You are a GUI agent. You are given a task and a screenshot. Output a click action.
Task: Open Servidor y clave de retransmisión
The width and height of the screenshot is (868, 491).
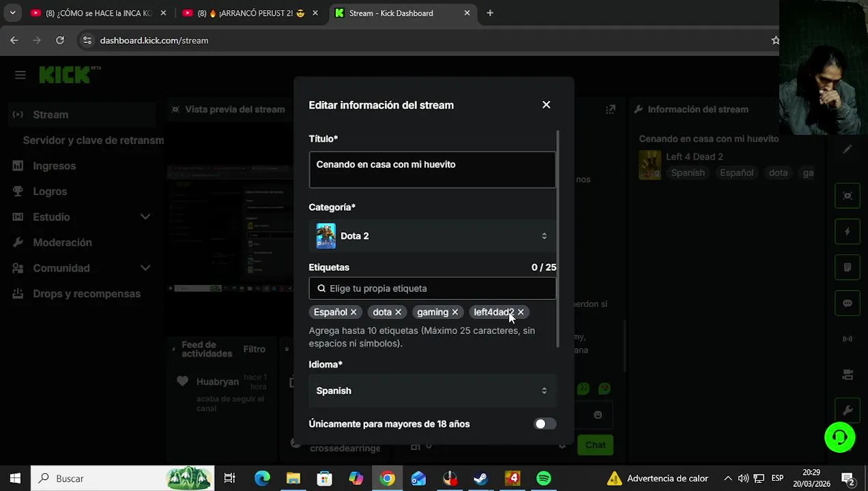tap(93, 140)
